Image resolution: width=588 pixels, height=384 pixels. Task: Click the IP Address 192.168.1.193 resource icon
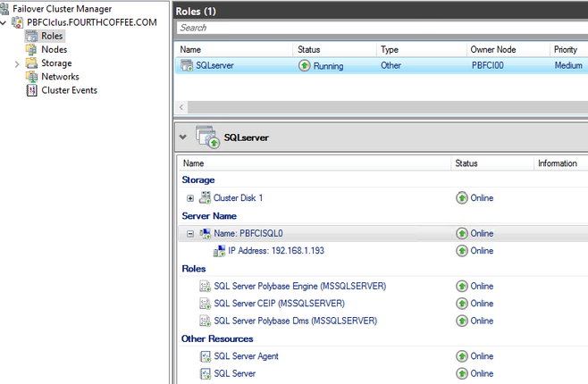click(219, 251)
